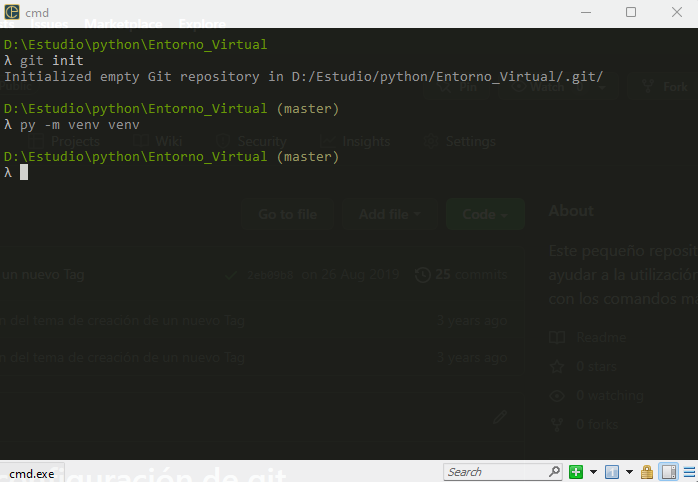
Task: Open the dropdown arrow beside the green plus
Action: tap(593, 472)
